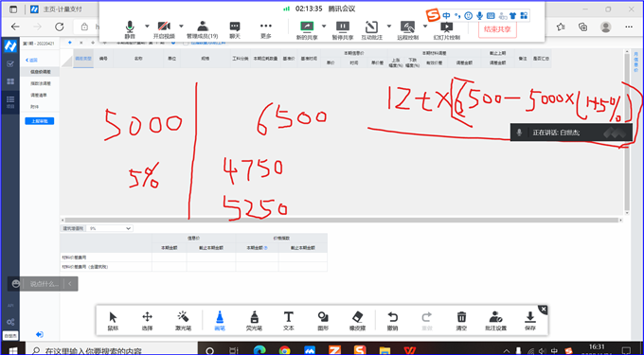This screenshot has height=355, width=644.
Task: Mute microphone with 静音 button
Action: (130, 30)
